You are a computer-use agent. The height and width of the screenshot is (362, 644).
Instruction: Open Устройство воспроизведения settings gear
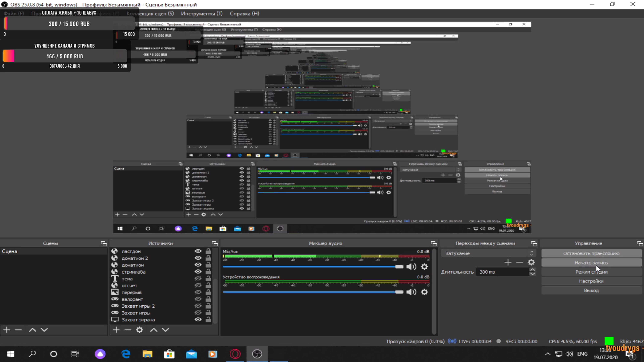click(x=424, y=292)
